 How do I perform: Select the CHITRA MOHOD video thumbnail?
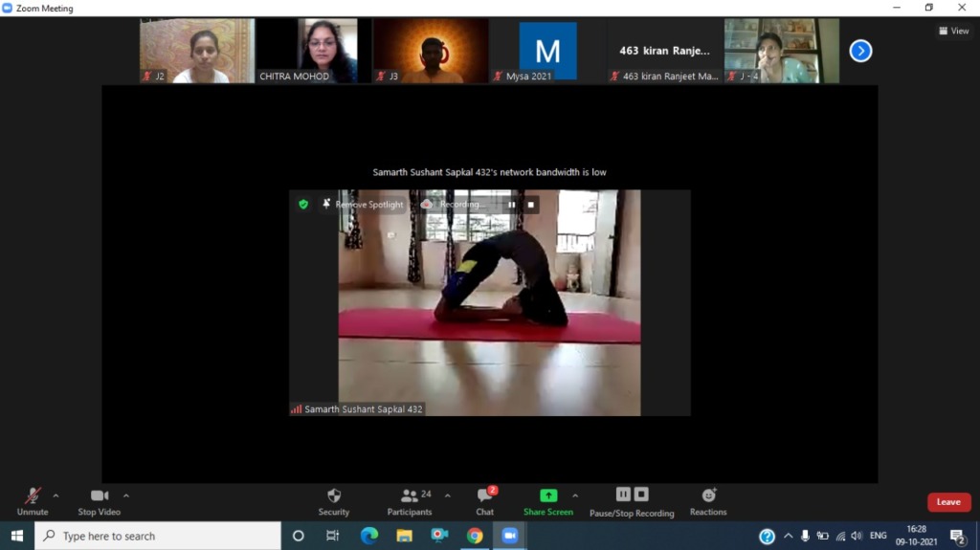pyautogui.click(x=313, y=51)
